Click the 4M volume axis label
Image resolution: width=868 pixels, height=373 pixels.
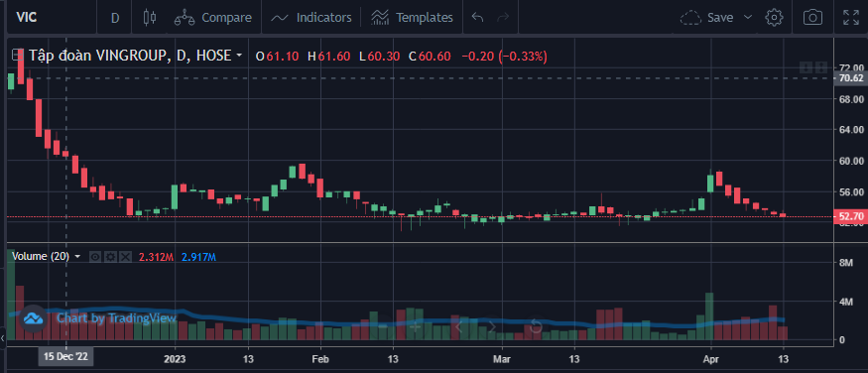tap(845, 303)
